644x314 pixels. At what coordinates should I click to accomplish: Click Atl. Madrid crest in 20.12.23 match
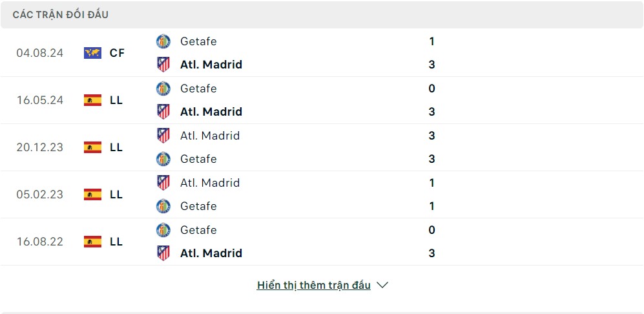pos(163,136)
